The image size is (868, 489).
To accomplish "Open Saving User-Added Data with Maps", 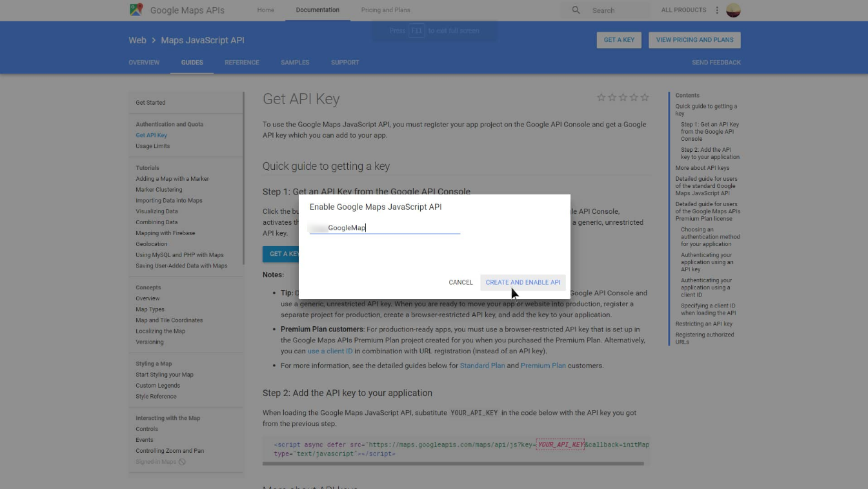I will [x=181, y=265].
